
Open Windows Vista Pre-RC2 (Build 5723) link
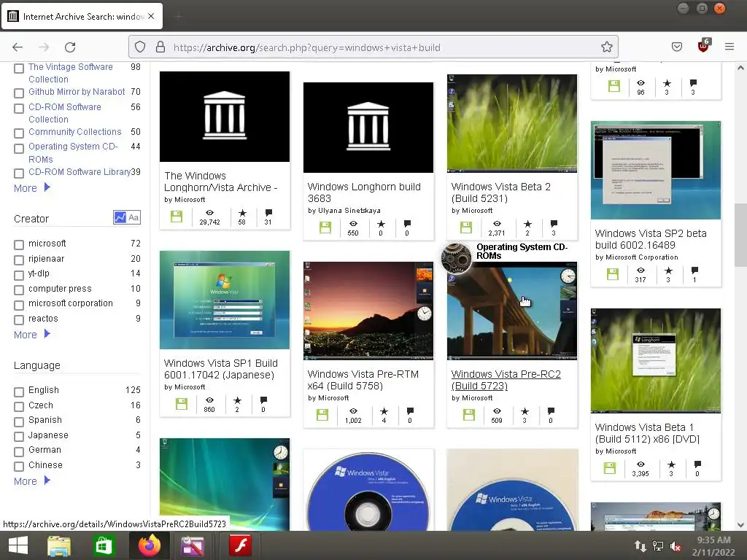click(506, 380)
